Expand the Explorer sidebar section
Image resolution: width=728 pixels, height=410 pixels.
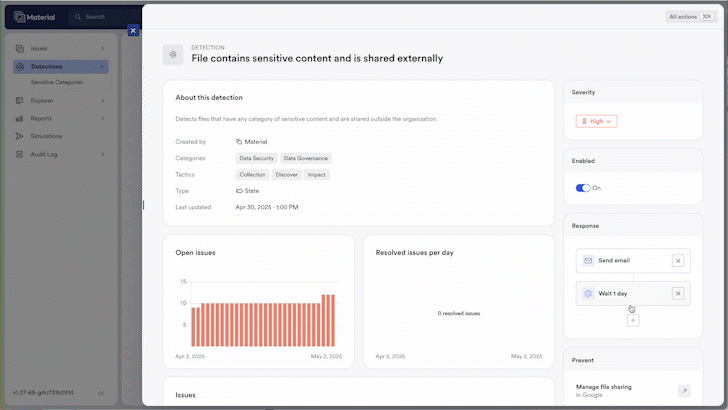click(102, 100)
